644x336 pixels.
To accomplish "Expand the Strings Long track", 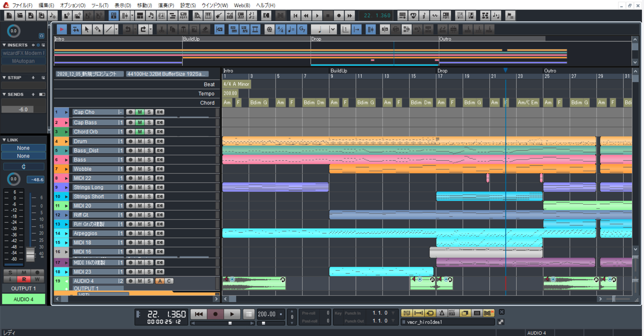I will [x=66, y=187].
